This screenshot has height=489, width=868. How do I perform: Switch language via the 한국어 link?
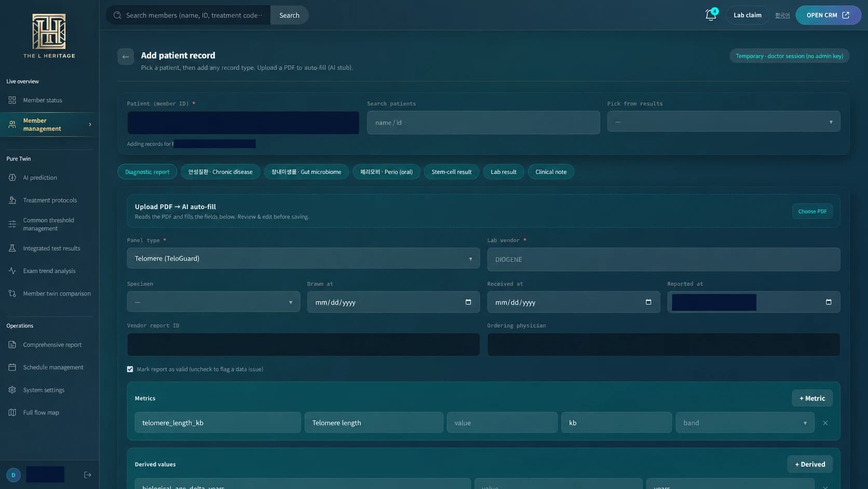pyautogui.click(x=782, y=16)
